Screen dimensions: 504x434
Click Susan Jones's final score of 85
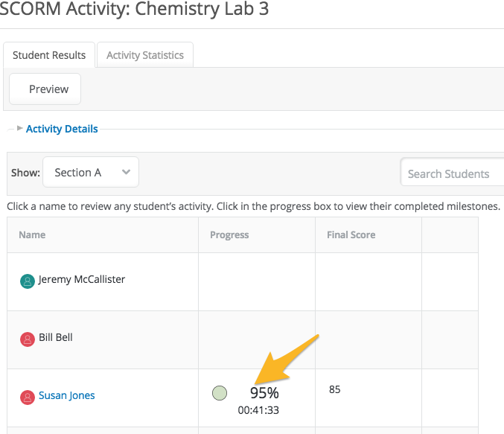point(335,389)
